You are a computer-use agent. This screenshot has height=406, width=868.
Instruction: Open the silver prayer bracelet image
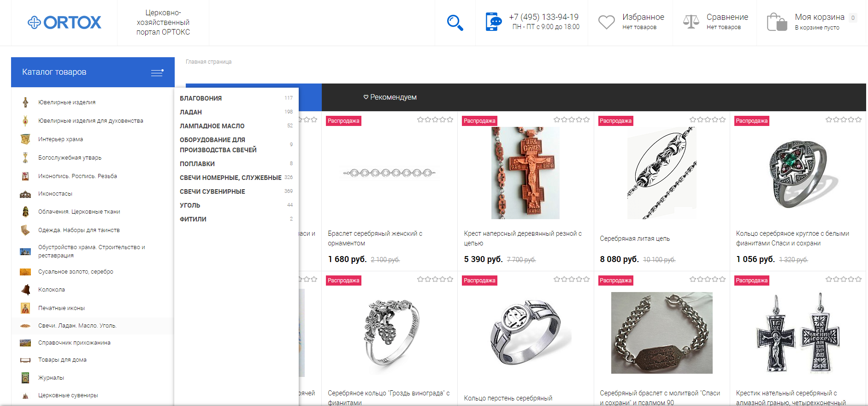pos(662,333)
